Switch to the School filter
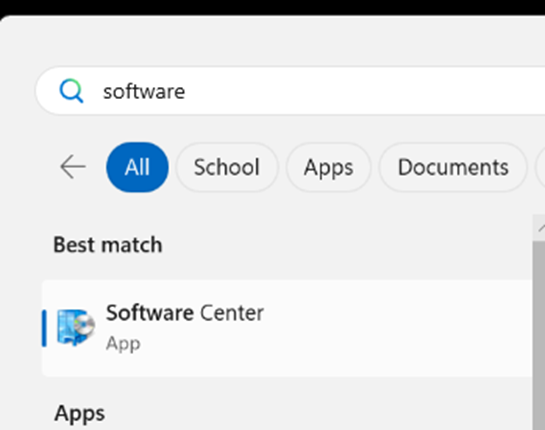The height and width of the screenshot is (430, 545). pyautogui.click(x=227, y=167)
